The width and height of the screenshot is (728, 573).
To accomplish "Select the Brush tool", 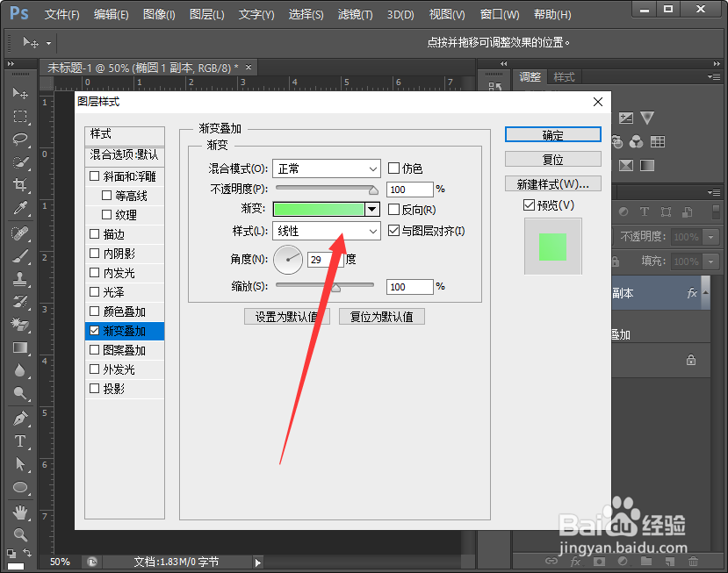I will click(20, 256).
